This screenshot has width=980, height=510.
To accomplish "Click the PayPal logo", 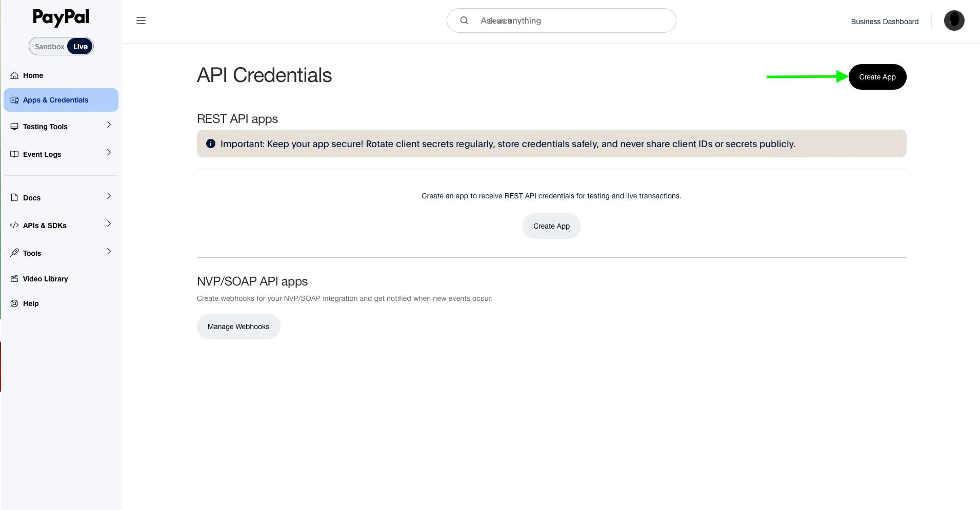I will click(x=61, y=17).
